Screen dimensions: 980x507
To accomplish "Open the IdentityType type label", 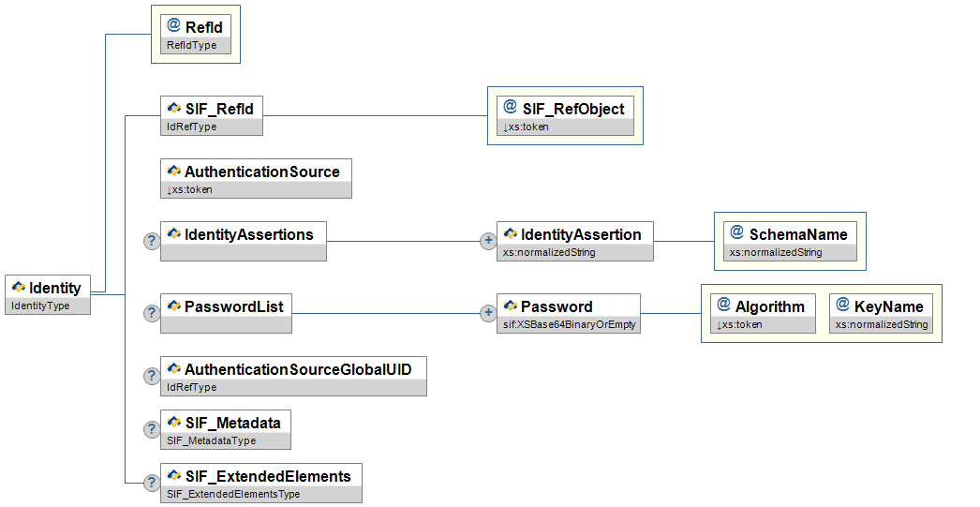I will 40,306.
